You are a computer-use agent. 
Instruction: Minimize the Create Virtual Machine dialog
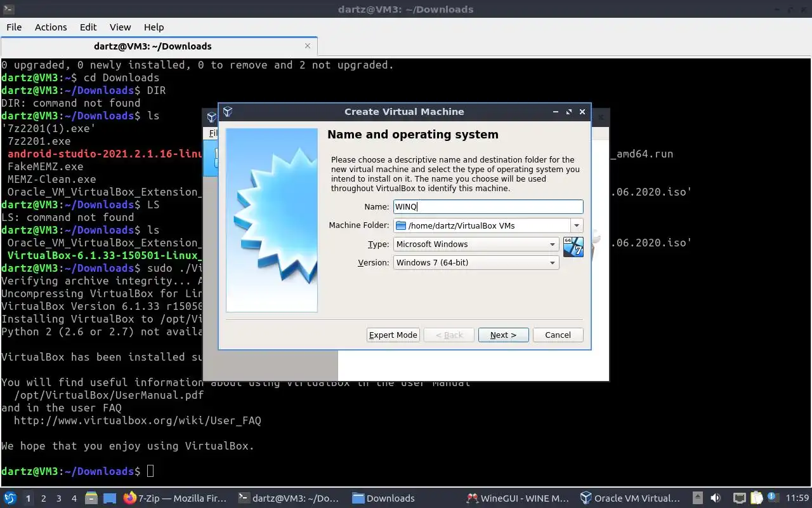point(556,112)
